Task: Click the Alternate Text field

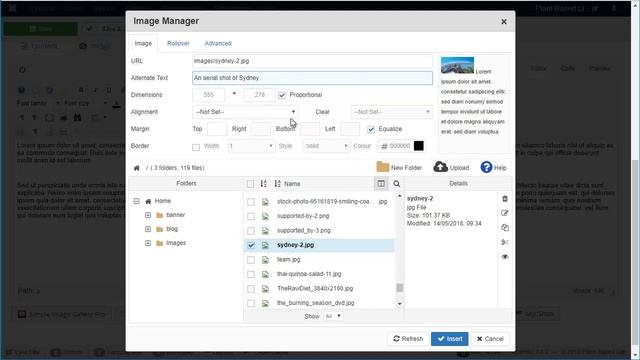Action: [312, 78]
